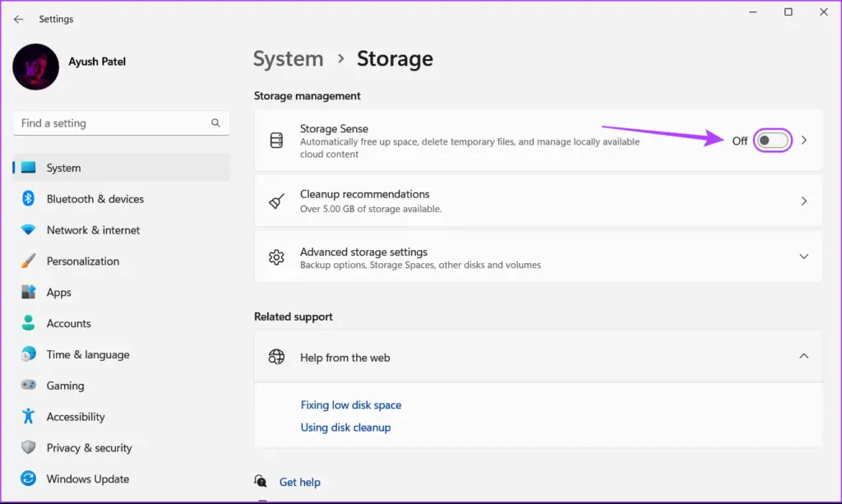The width and height of the screenshot is (842, 504).
Task: Open the Fixing low disk space link
Action: (351, 405)
